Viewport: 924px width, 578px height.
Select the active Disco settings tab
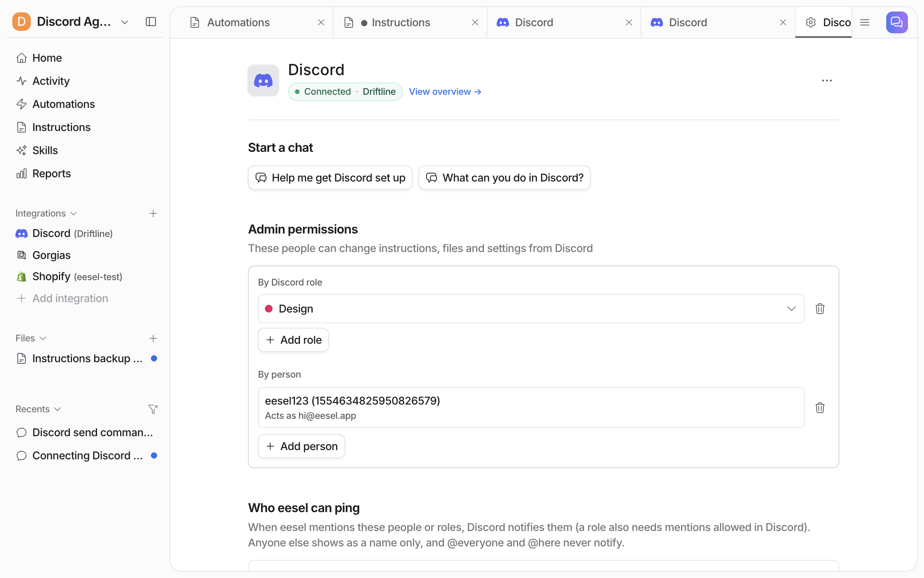coord(824,22)
